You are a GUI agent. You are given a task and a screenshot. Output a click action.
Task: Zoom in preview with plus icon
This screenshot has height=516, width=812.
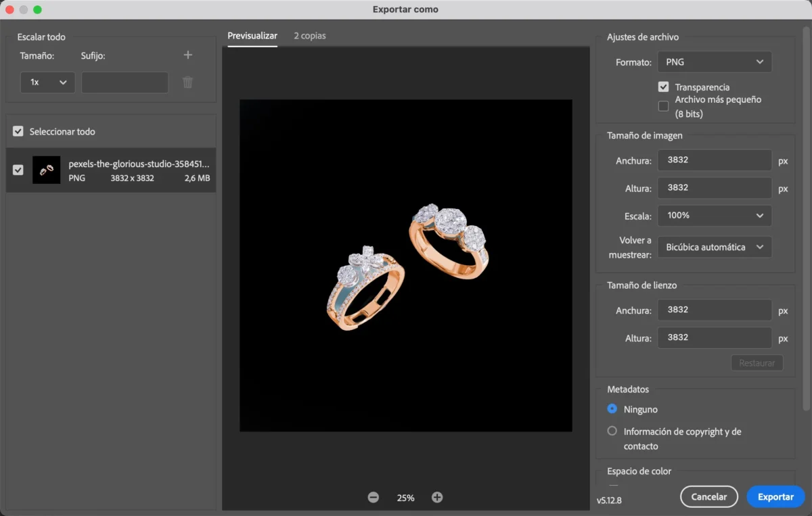(x=437, y=497)
